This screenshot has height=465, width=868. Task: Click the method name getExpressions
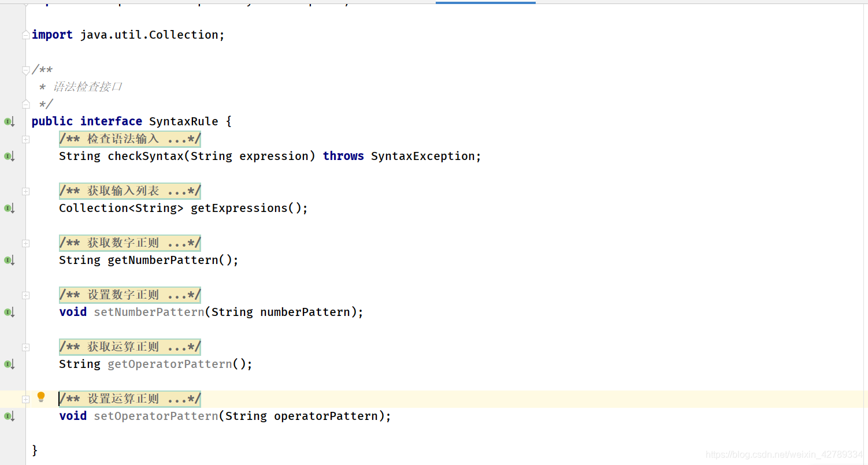coord(239,208)
